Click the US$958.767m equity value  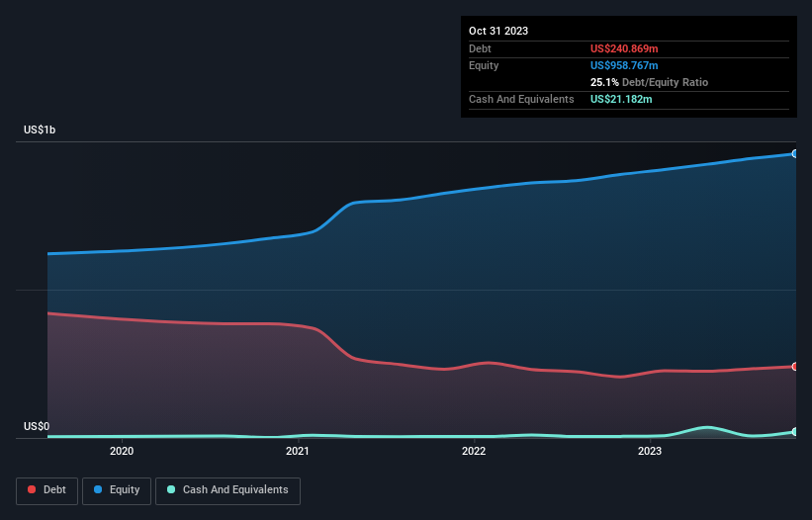point(624,65)
